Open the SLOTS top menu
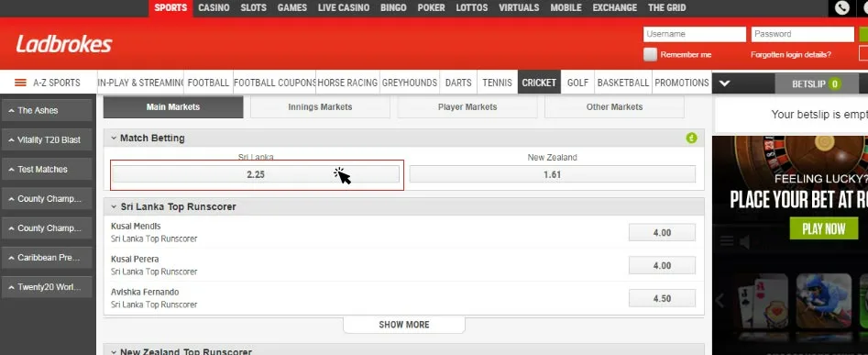Image resolution: width=868 pixels, height=355 pixels. (x=254, y=7)
